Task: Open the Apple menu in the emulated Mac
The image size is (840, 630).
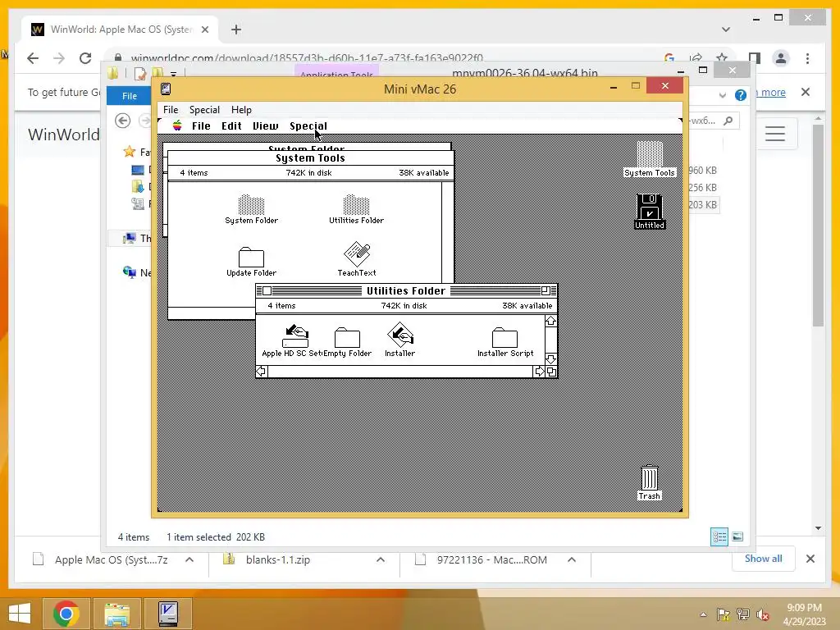Action: pyautogui.click(x=177, y=126)
